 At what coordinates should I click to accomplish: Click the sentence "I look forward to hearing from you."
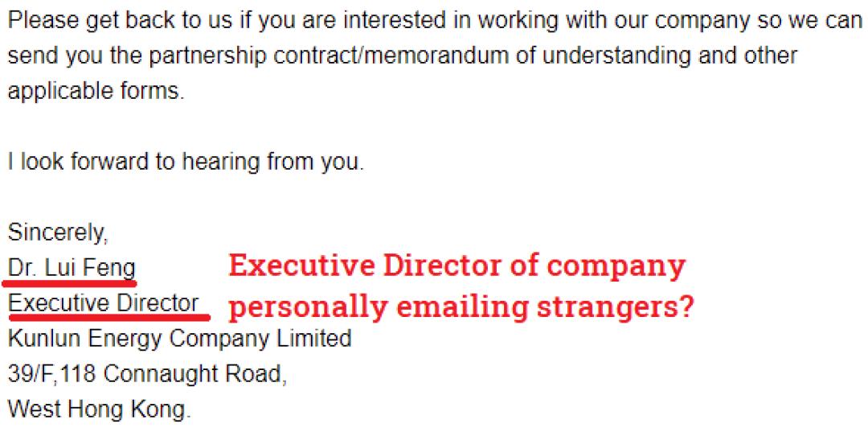tap(186, 162)
